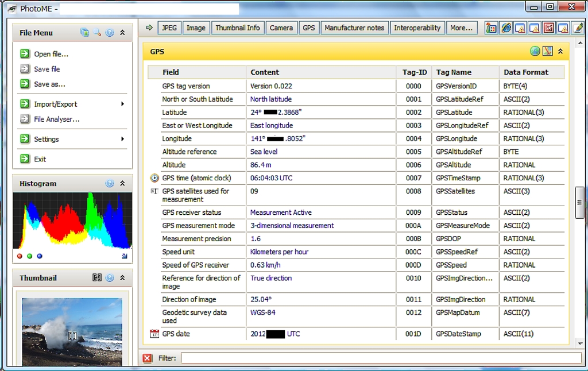588x371 pixels.
Task: Click the clear filter red X icon
Action: point(148,358)
